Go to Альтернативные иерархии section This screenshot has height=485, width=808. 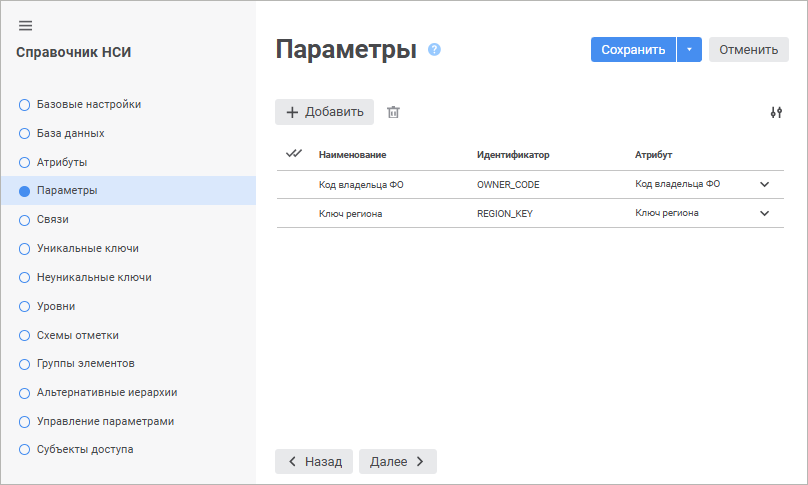click(107, 392)
